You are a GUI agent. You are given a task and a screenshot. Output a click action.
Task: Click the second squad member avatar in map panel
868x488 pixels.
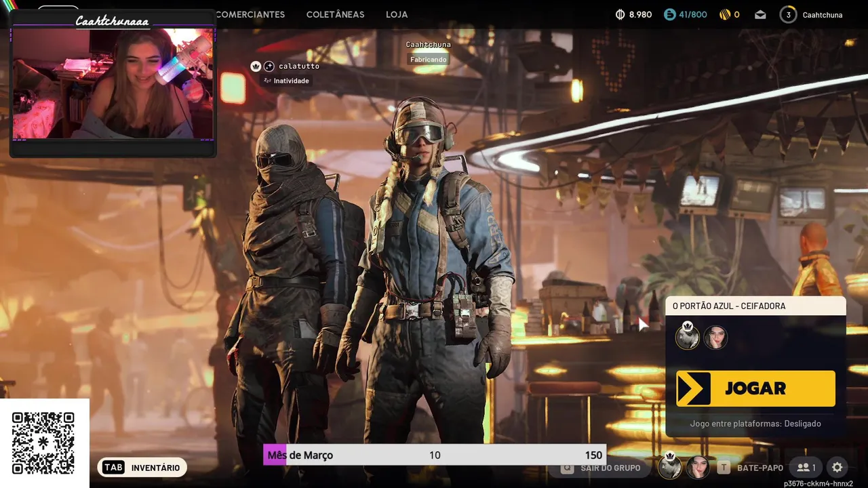715,337
